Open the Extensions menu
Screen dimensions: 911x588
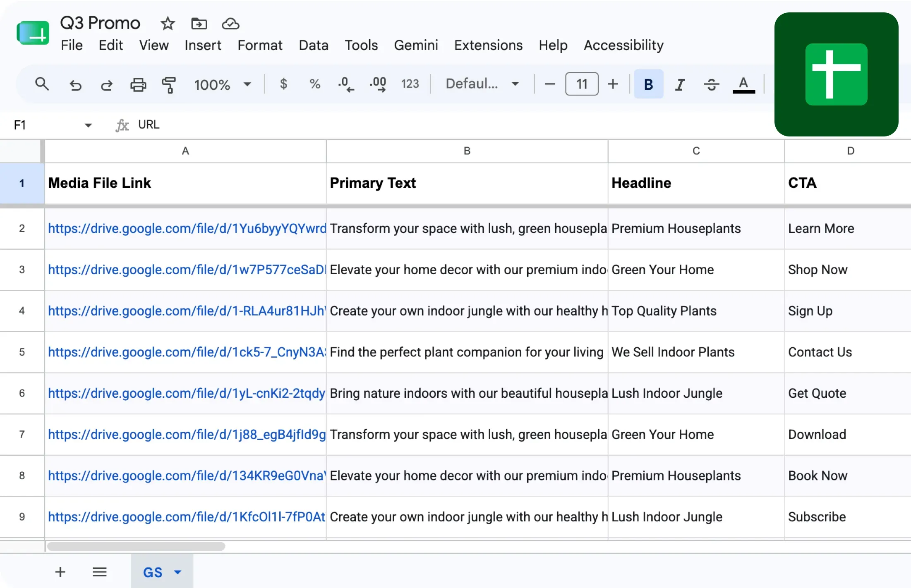pyautogui.click(x=488, y=45)
